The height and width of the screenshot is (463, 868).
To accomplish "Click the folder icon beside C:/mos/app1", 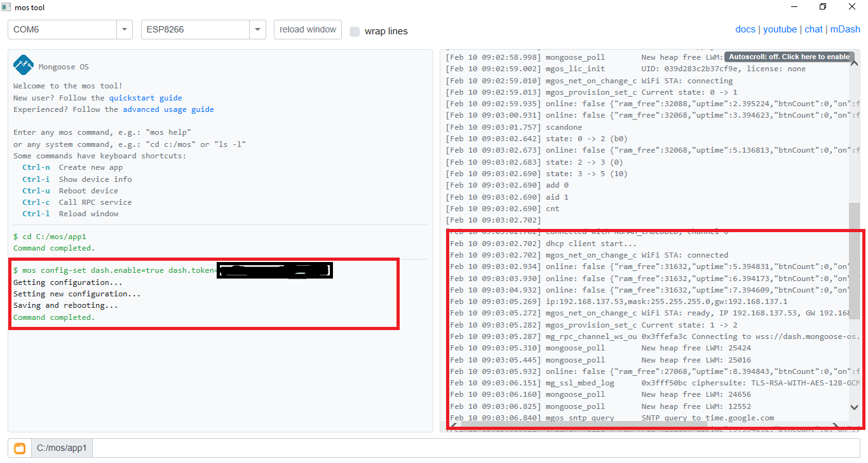I will point(20,448).
